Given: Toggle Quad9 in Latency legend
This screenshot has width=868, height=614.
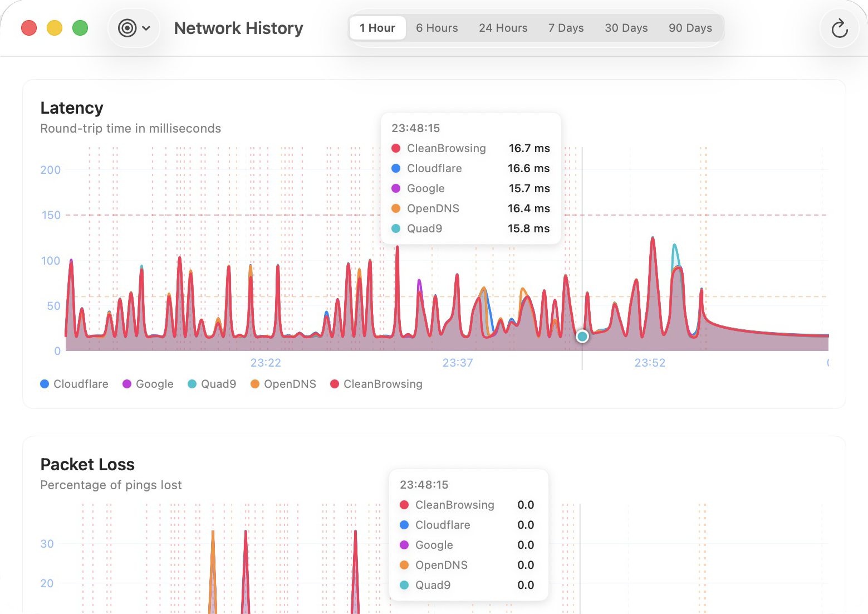Looking at the screenshot, I should [212, 384].
